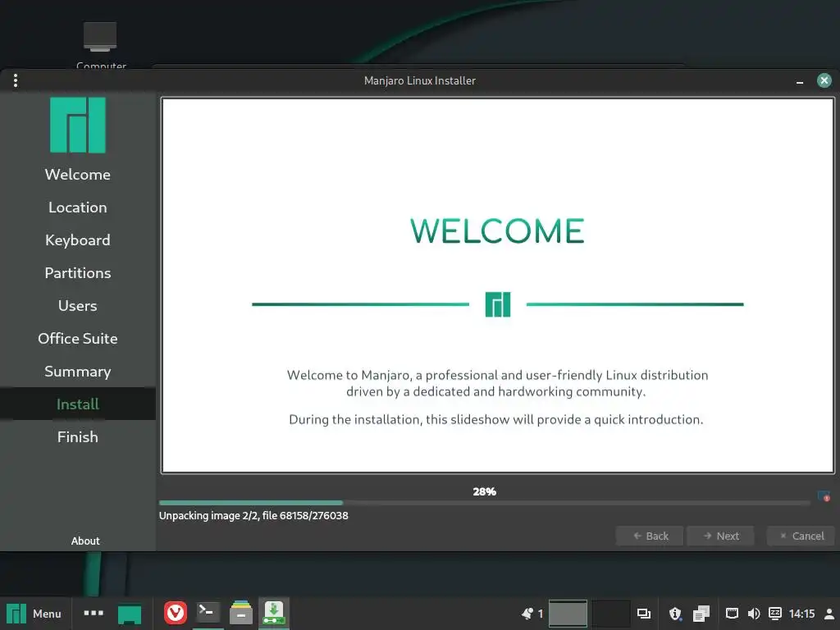Open the notifications bell in the panel

click(x=527, y=614)
